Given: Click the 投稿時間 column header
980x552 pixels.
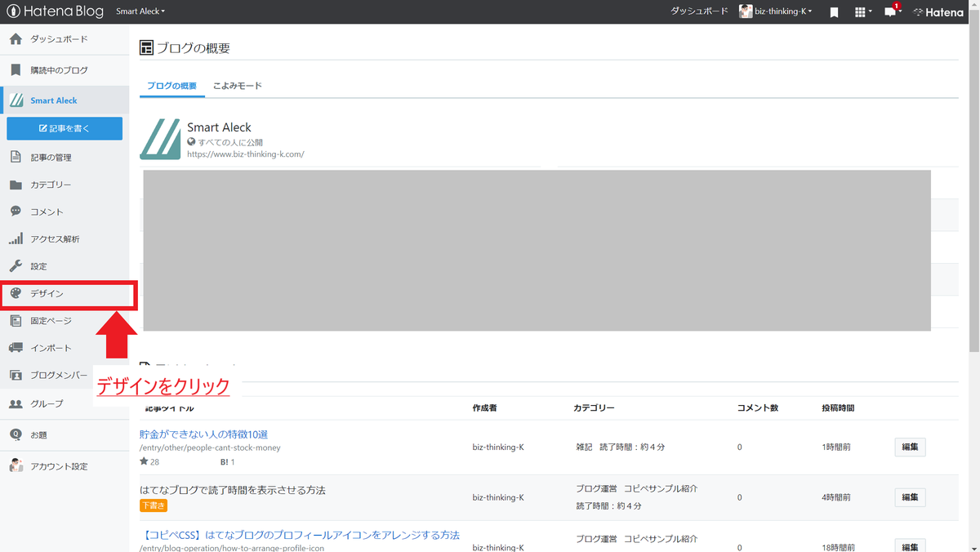Looking at the screenshot, I should (838, 407).
